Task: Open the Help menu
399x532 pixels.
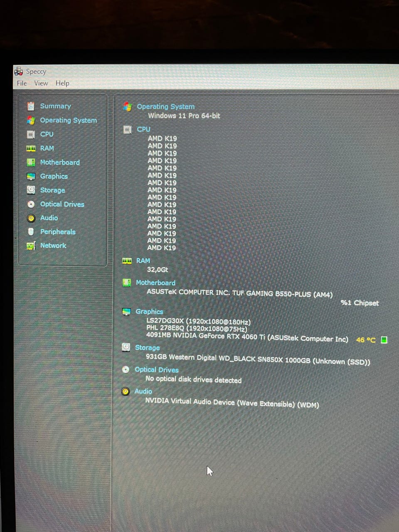Action: (x=62, y=83)
